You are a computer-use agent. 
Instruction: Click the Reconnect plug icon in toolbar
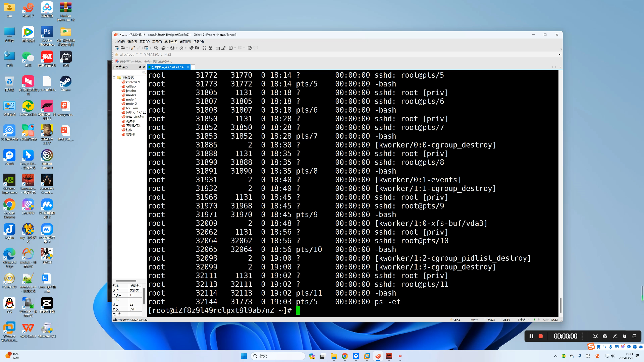pos(133,48)
